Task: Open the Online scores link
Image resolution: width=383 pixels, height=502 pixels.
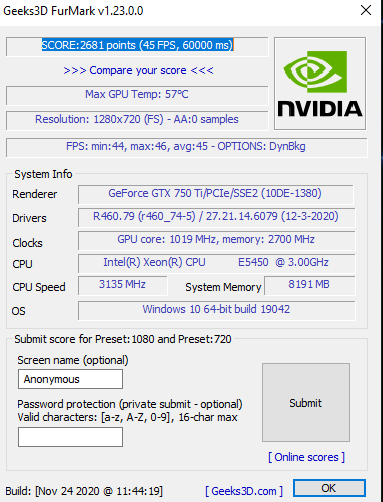Action: pos(306,457)
